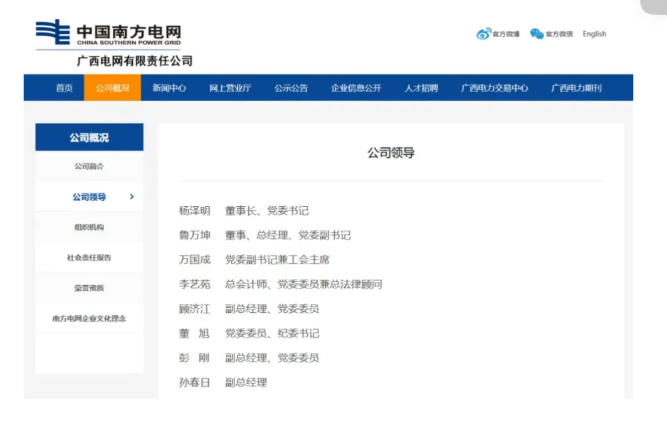Select the 公司概况 navigation tab
This screenshot has height=442, width=667.
click(112, 88)
